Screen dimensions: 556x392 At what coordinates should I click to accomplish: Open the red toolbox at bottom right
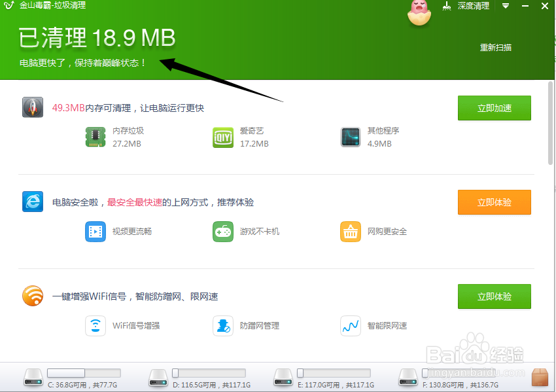(x=540, y=376)
